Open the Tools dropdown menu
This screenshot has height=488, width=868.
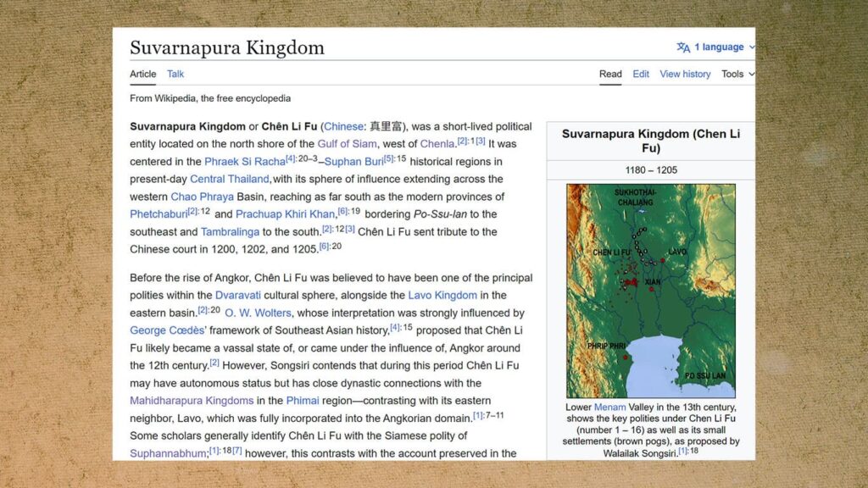tap(737, 75)
